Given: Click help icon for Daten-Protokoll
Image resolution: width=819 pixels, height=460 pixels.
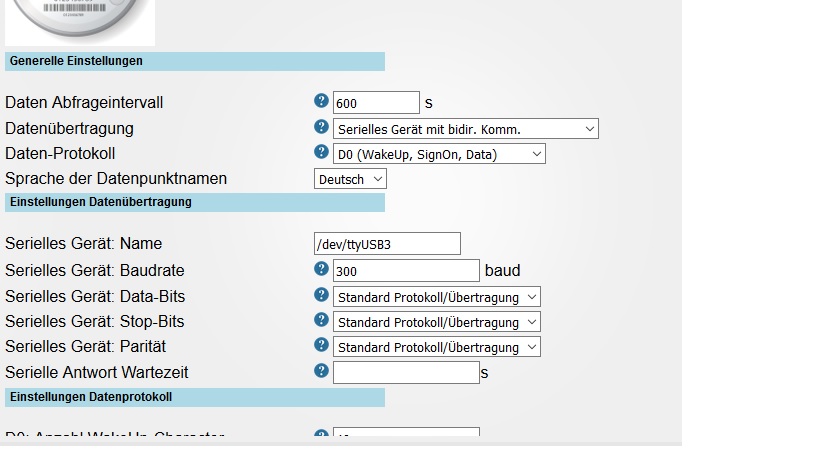Looking at the screenshot, I should [x=321, y=152].
